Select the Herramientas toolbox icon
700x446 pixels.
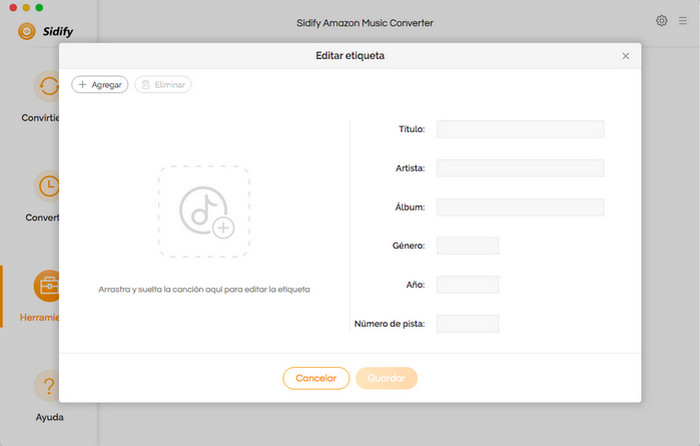pyautogui.click(x=46, y=286)
